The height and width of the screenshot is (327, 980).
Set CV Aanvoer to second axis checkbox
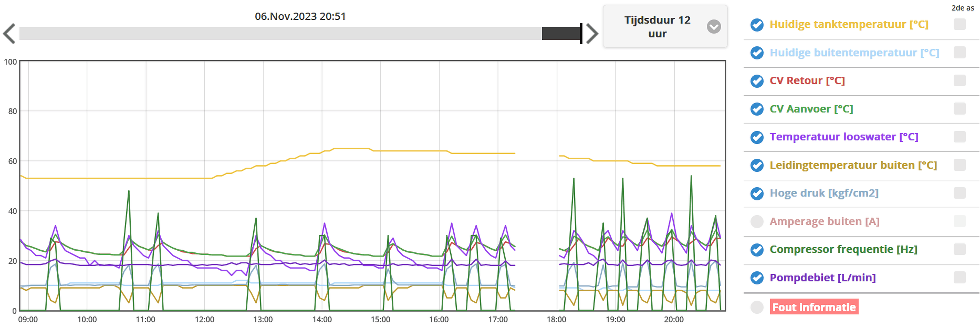[960, 109]
